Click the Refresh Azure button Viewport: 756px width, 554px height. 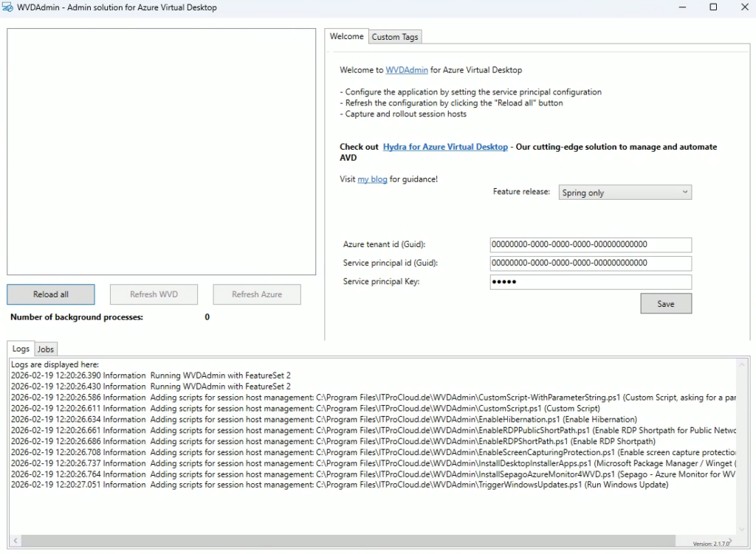point(257,294)
